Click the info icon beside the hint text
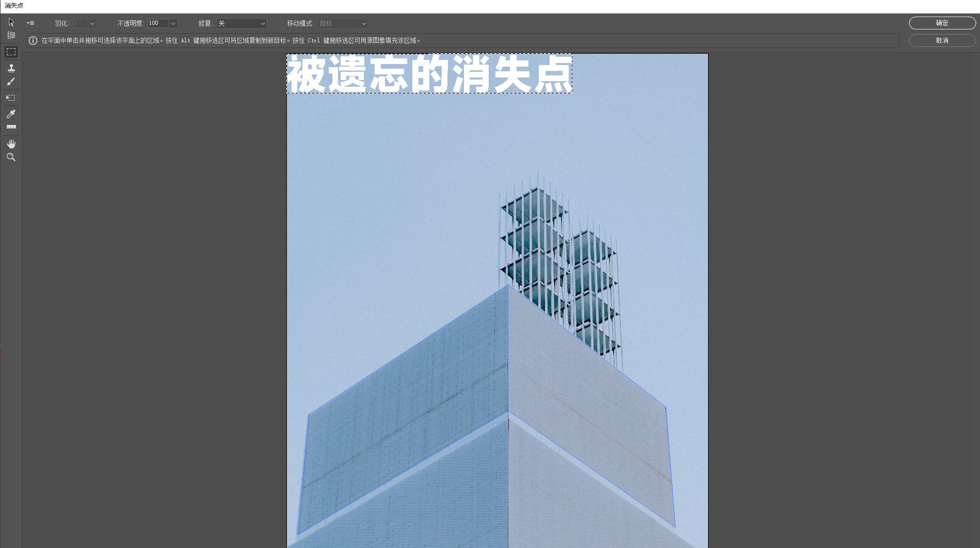Viewport: 980px width, 548px height. click(x=33, y=41)
